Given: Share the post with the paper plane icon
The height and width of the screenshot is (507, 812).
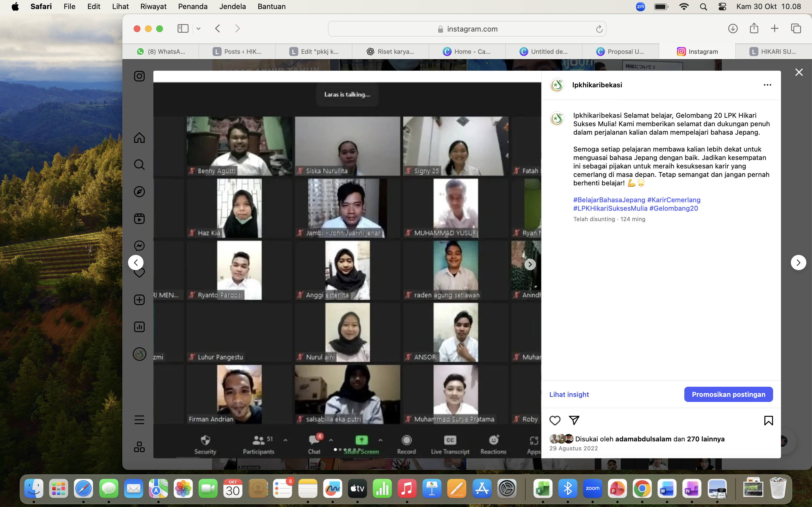Looking at the screenshot, I should pos(574,421).
